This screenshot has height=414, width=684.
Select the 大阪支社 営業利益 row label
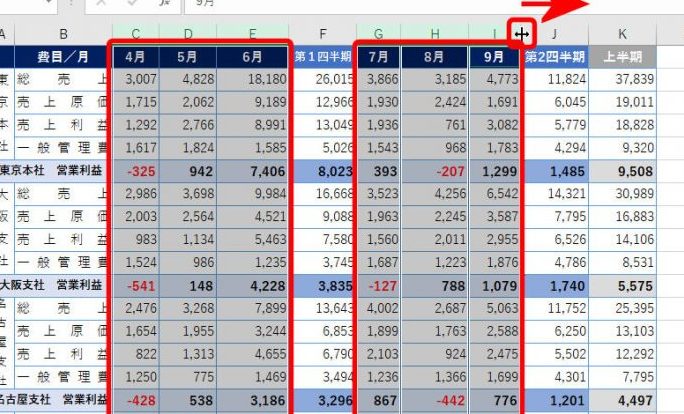[x=56, y=285]
